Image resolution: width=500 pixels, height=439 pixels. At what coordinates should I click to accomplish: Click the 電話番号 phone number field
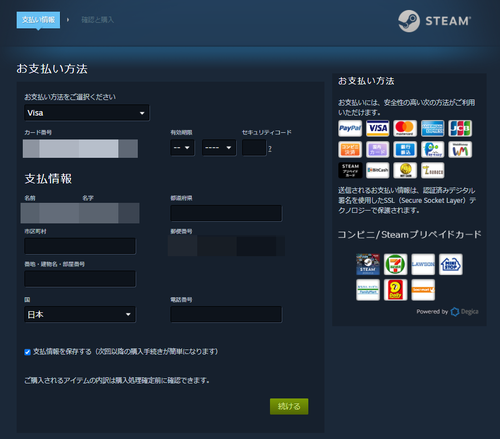point(226,314)
